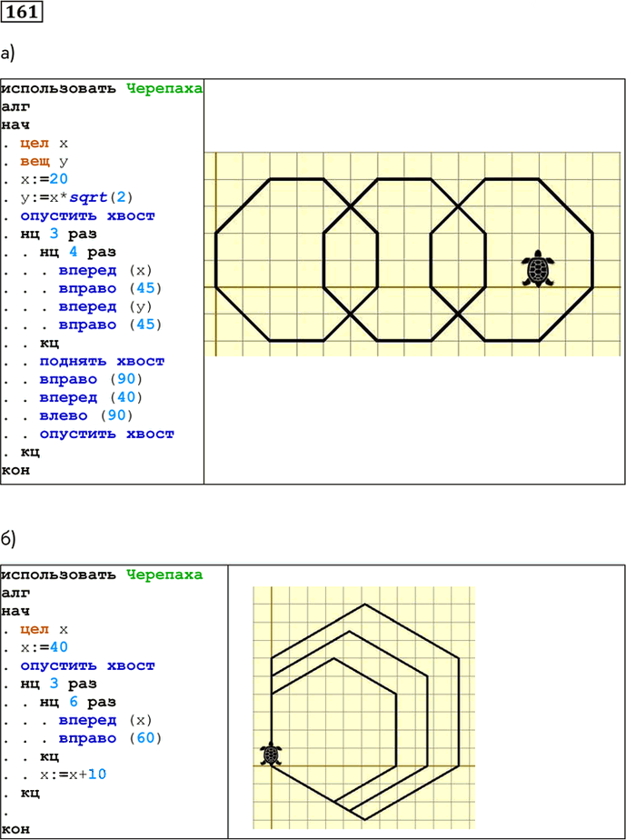This screenshot has width=626, height=840.
Task: Select the assignment 'x:=40'
Action: click(x=45, y=647)
